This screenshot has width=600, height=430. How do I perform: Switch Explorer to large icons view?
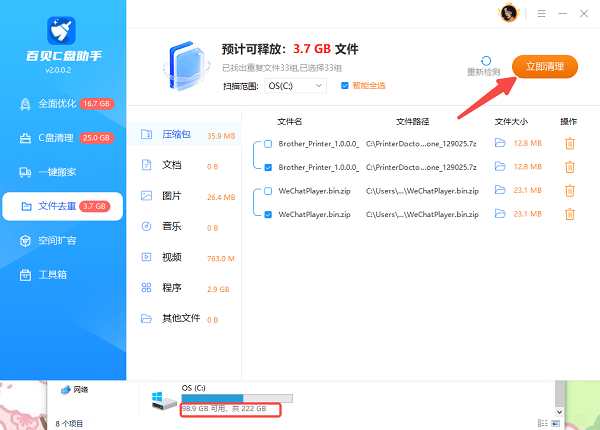pos(556,423)
